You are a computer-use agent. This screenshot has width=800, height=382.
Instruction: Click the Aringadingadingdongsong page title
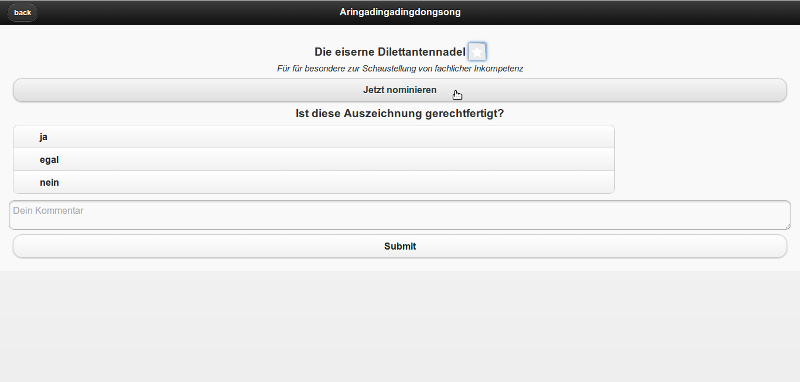(400, 12)
